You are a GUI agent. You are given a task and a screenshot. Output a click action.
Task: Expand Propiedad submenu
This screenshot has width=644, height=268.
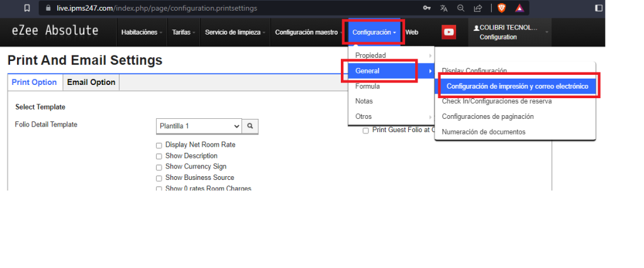tap(391, 55)
